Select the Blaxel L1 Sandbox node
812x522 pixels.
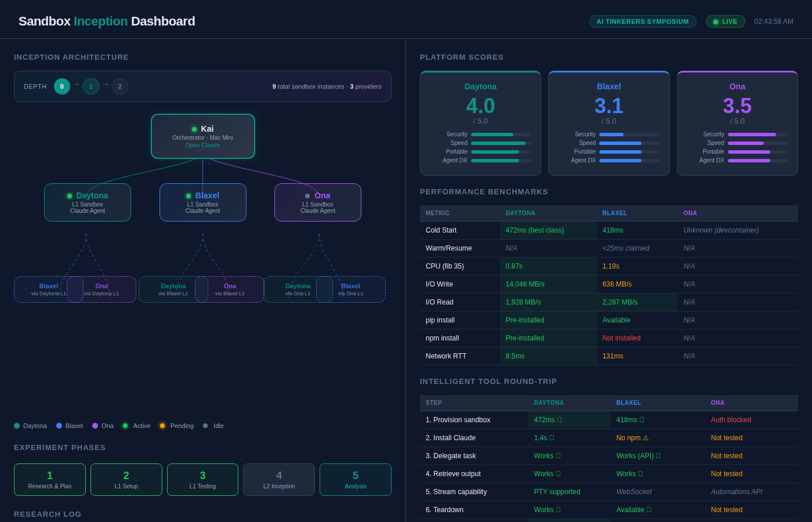point(203,202)
